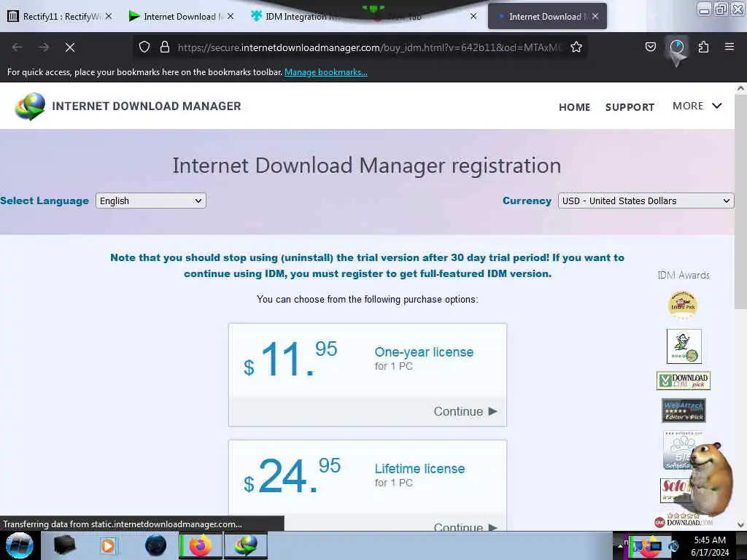The width and height of the screenshot is (747, 560).
Task: Click the Download.com pick award badge
Action: coord(683,381)
